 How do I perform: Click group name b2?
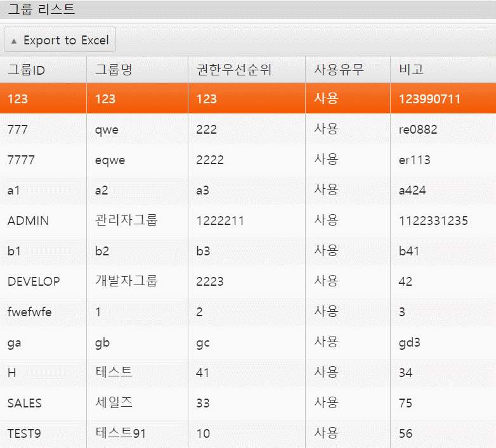pyautogui.click(x=102, y=251)
